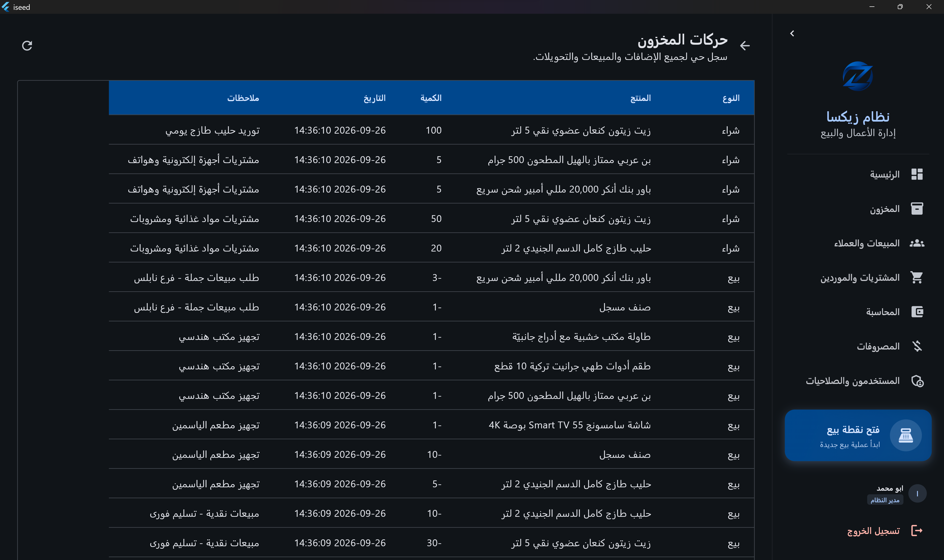
Task: Click the iseed Flutter icon in title bar
Action: [x=5, y=7]
